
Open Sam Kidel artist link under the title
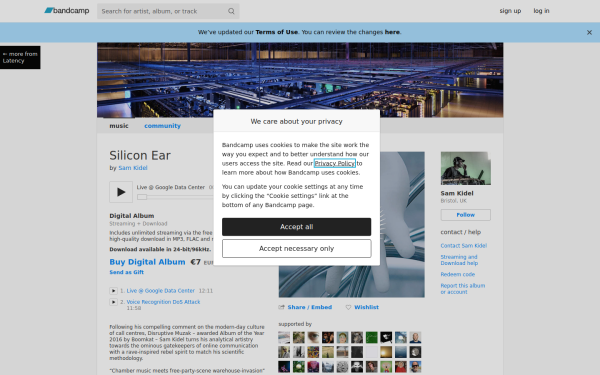[x=133, y=168]
